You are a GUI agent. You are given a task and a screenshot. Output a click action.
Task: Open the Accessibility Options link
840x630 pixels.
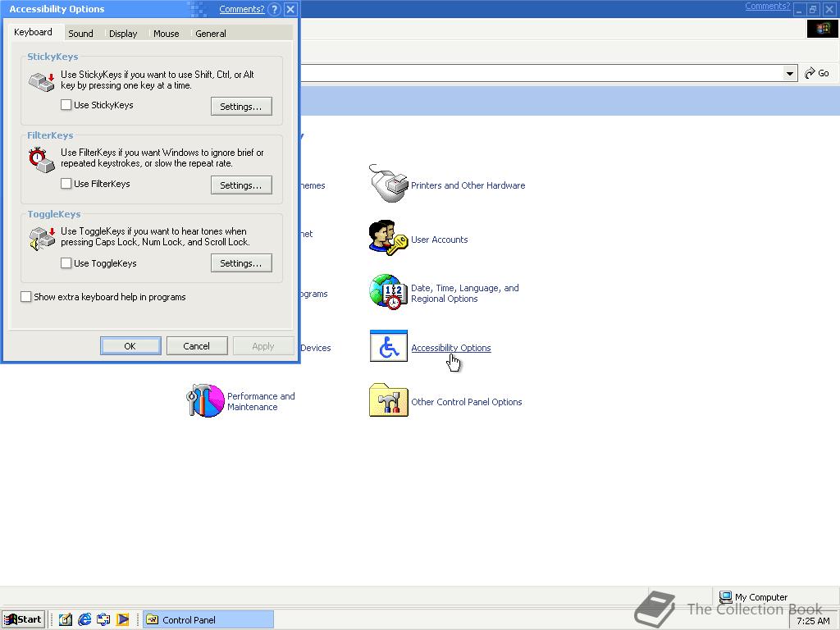(x=451, y=348)
